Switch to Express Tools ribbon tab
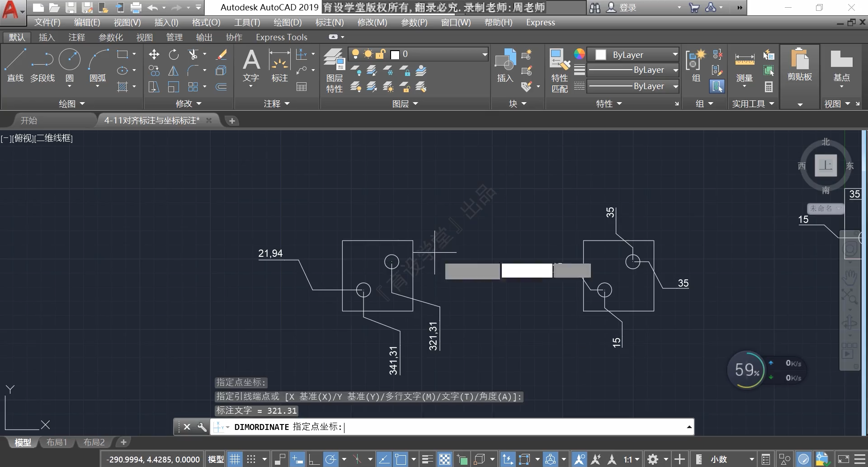The image size is (868, 467). (281, 37)
